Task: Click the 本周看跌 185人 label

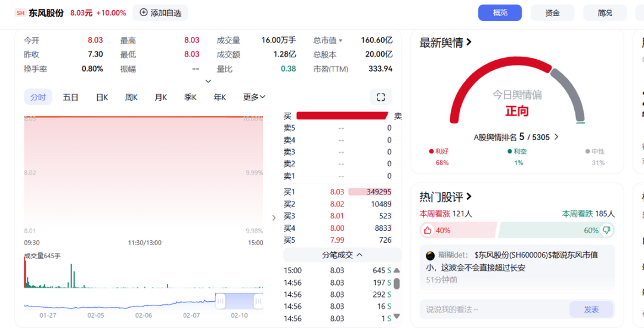Action: tap(588, 213)
